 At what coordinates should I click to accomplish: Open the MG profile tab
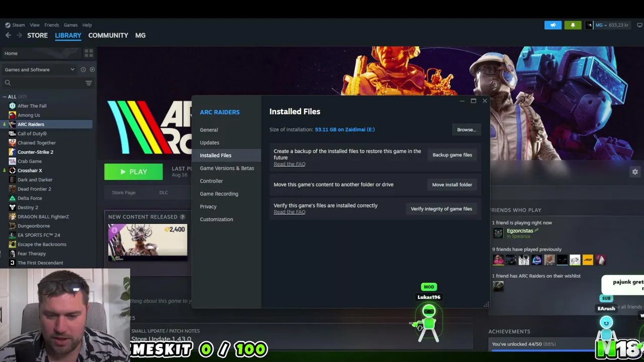140,36
